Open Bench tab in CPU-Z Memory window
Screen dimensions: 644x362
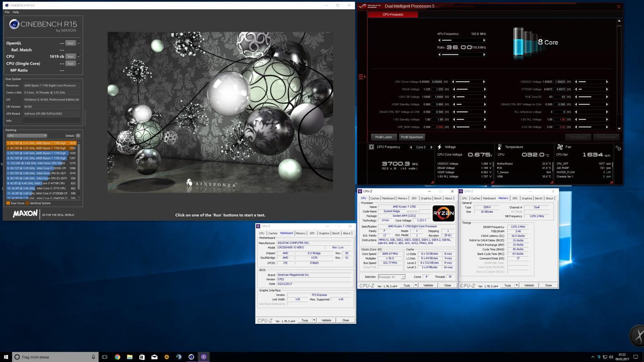click(x=539, y=198)
